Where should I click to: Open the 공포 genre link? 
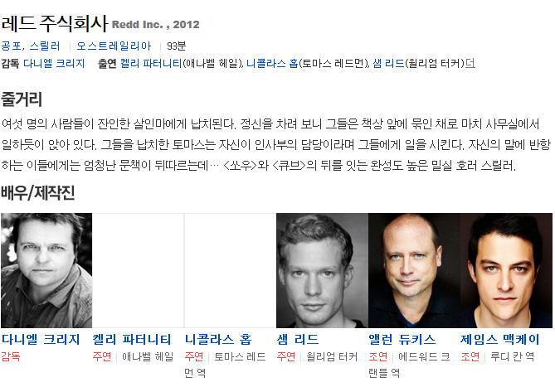[12, 46]
